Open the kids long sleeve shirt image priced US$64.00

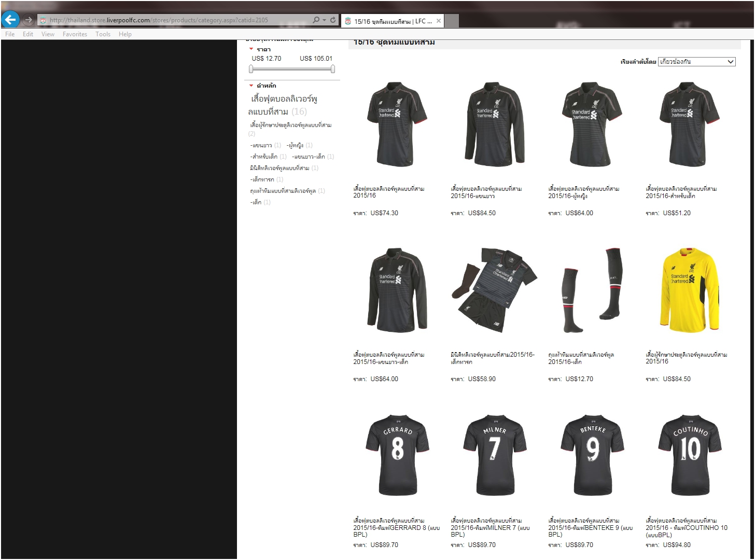(x=397, y=290)
